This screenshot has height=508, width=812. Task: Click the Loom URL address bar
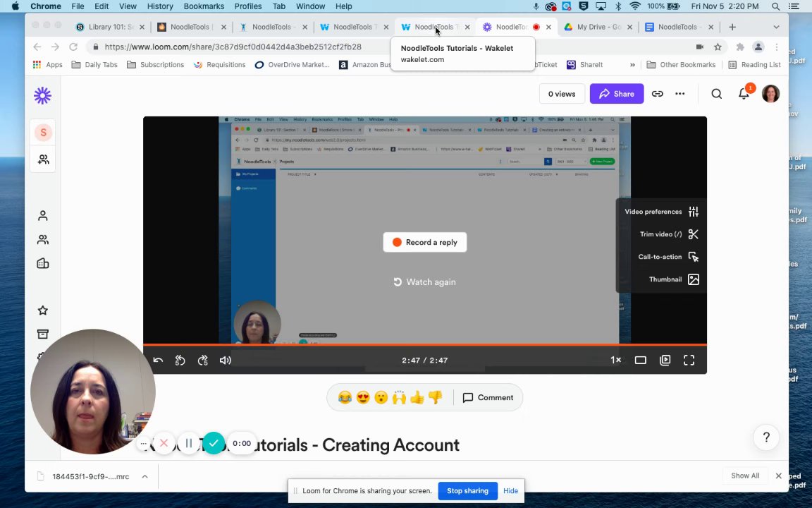388,47
